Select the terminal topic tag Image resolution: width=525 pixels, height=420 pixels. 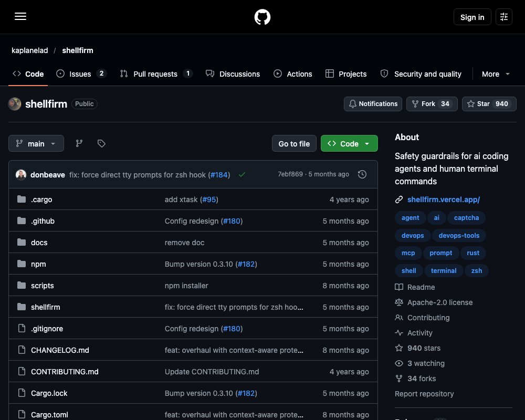tap(443, 270)
